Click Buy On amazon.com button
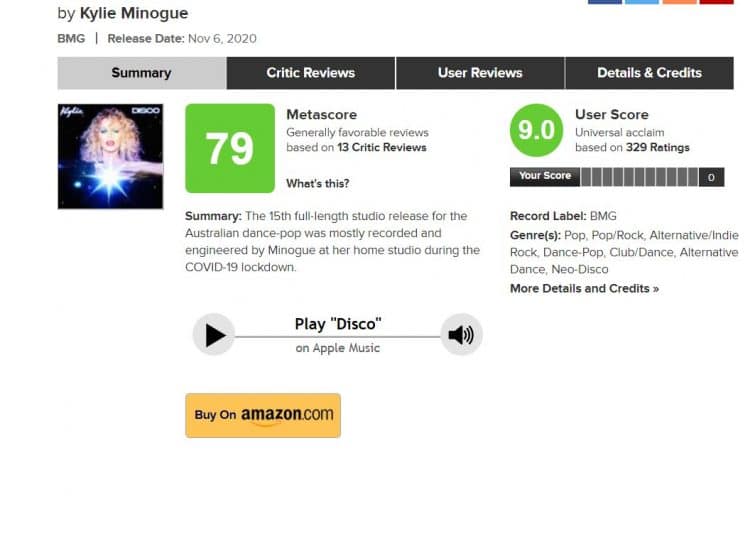The width and height of the screenshot is (750, 536). pyautogui.click(x=263, y=415)
